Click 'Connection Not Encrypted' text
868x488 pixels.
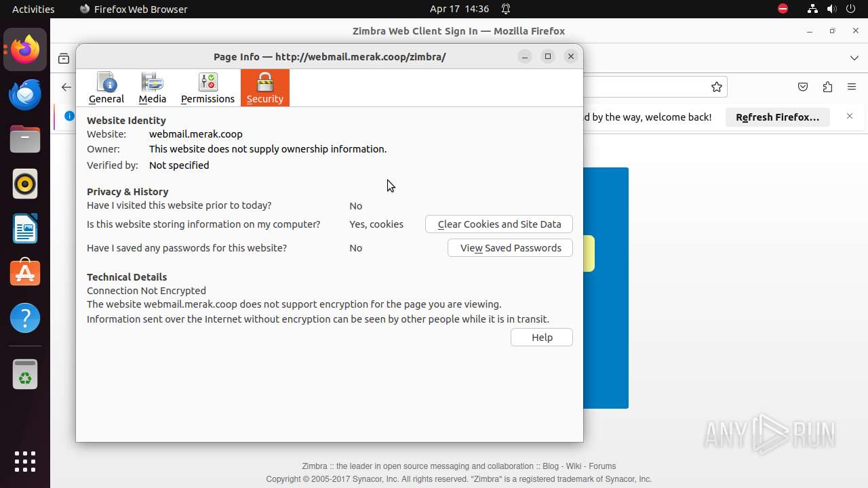pos(146,291)
